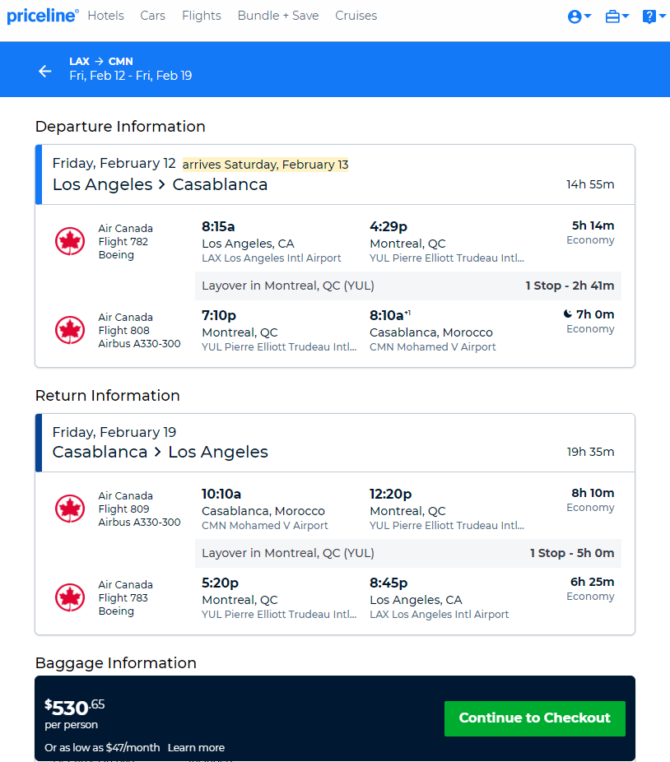Click Learn more financing link

(196, 747)
